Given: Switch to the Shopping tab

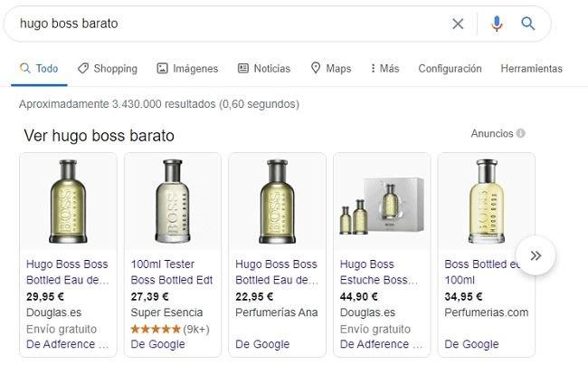Looking at the screenshot, I should pos(108,68).
